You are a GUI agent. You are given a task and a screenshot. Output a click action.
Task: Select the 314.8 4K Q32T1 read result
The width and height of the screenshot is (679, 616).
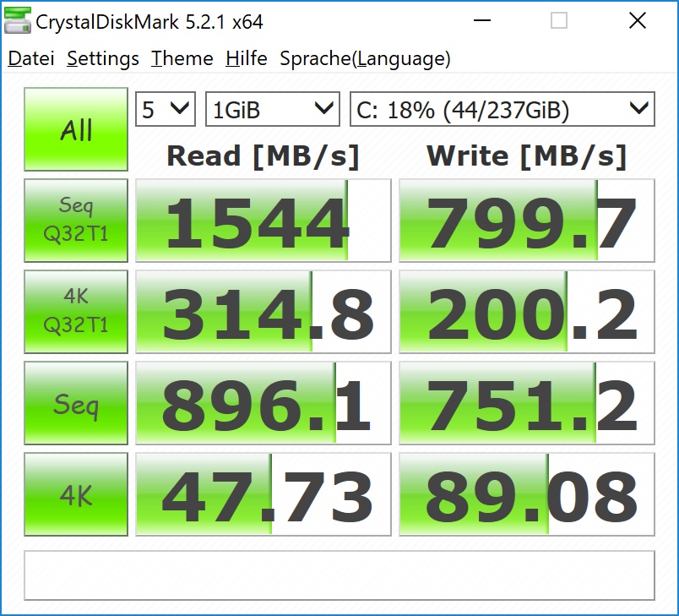263,312
